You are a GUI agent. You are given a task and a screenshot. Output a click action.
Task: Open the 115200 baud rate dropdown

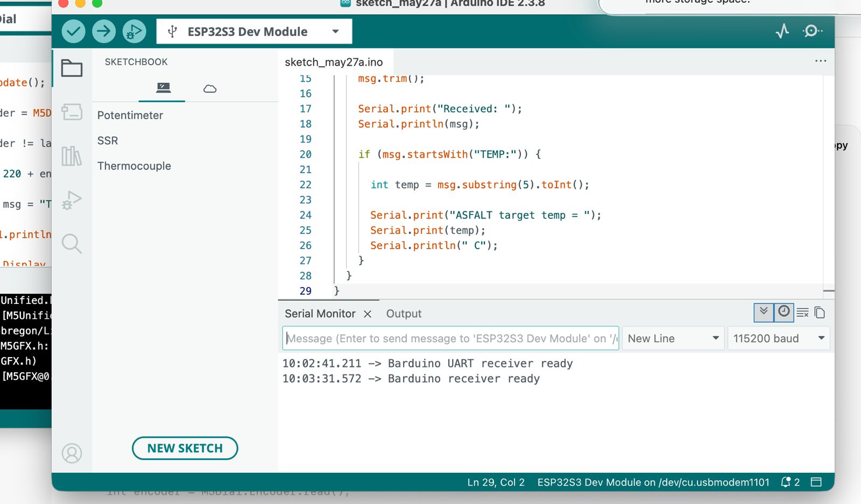pyautogui.click(x=779, y=338)
